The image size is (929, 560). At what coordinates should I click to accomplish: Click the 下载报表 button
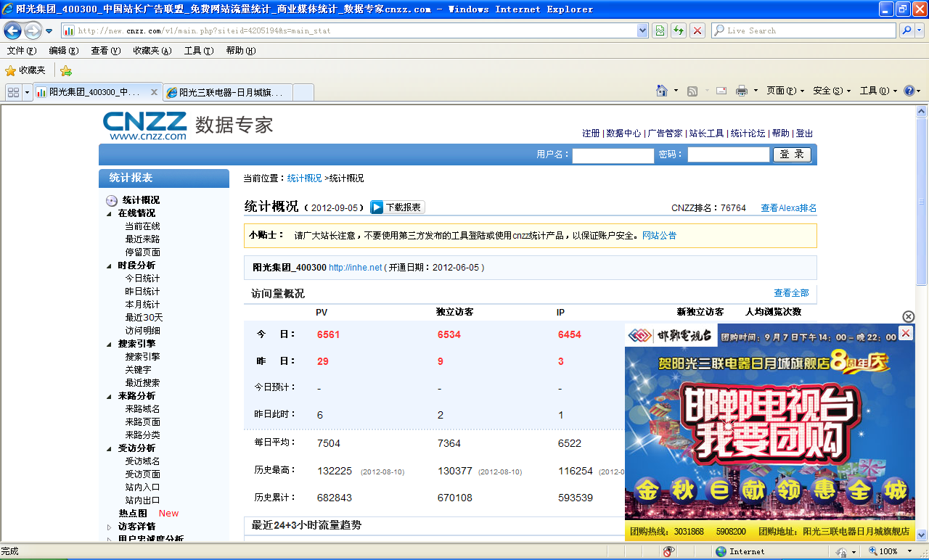pos(397,207)
